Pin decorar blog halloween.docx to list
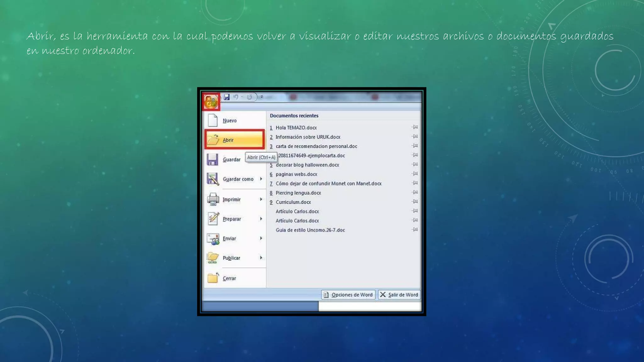 coord(415,164)
